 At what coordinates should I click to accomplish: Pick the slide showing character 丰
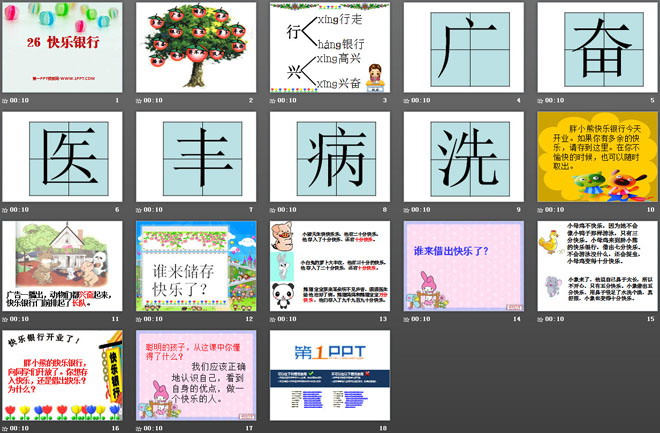click(x=196, y=156)
